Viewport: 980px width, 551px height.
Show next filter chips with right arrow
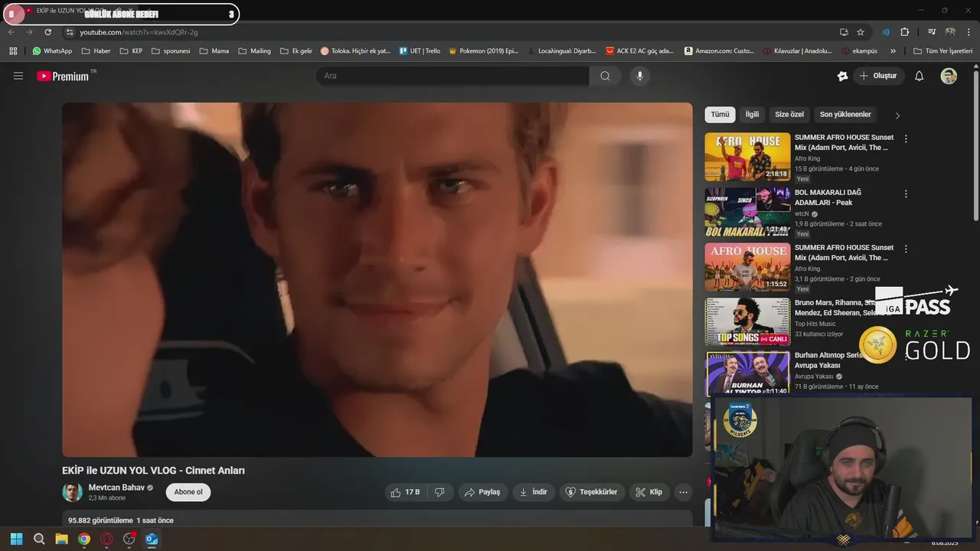click(x=897, y=116)
